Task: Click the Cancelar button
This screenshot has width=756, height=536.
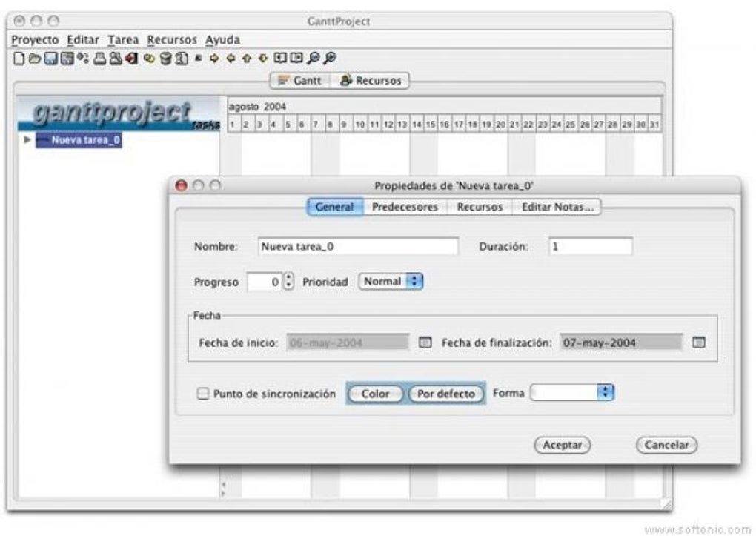Action: (667, 445)
